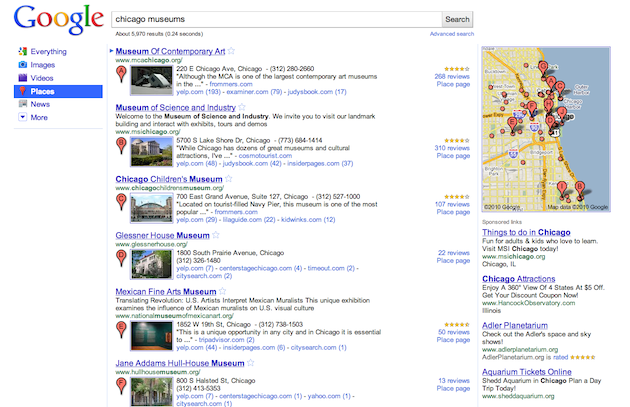Viewport: 630px width, 407px height.
Task: Select Everything in the sidebar
Action: (48, 51)
